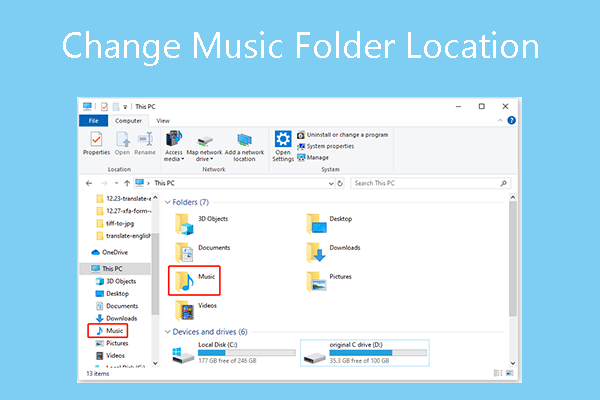Open the 3D Objects folder icon
Viewport: 600px width, 400px height.
pyautogui.click(x=184, y=221)
